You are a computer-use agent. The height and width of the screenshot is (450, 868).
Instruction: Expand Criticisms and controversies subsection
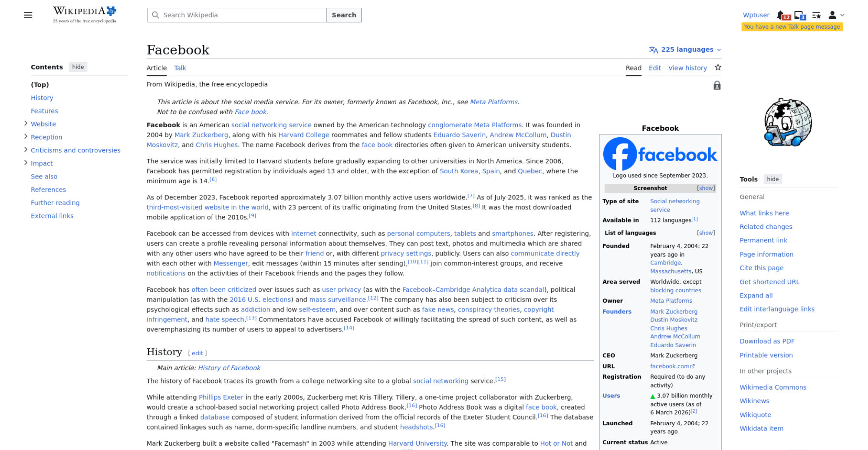coord(26,150)
